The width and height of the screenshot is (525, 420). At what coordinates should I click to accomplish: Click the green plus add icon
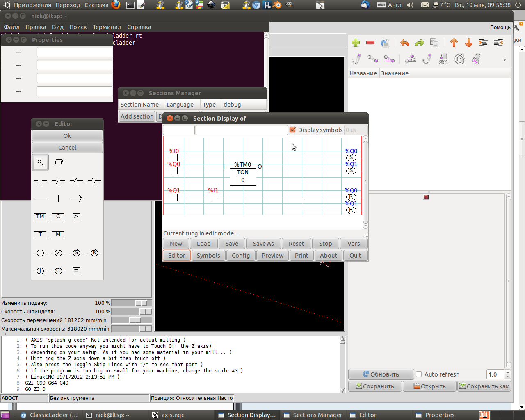pos(356,43)
